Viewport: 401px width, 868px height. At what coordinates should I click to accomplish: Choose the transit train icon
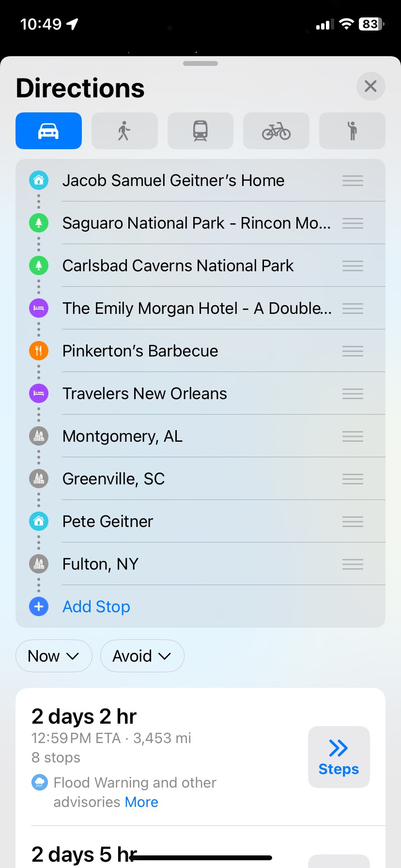click(200, 131)
